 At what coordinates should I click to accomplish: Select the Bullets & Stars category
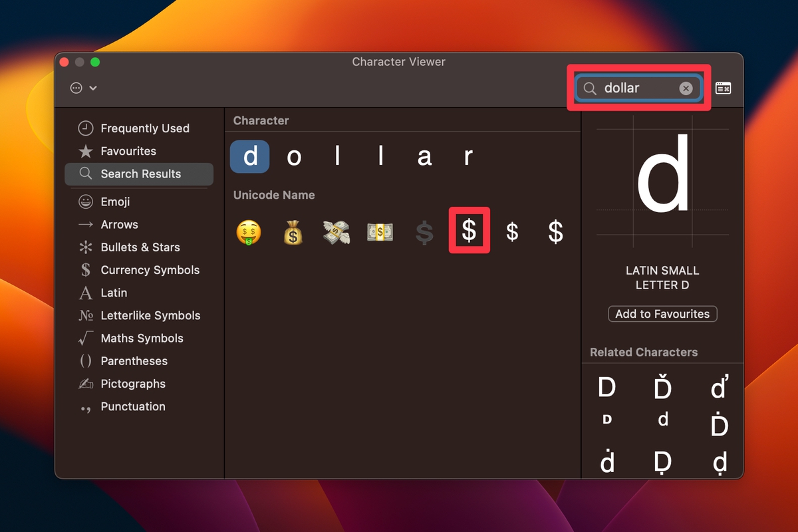[x=138, y=247]
